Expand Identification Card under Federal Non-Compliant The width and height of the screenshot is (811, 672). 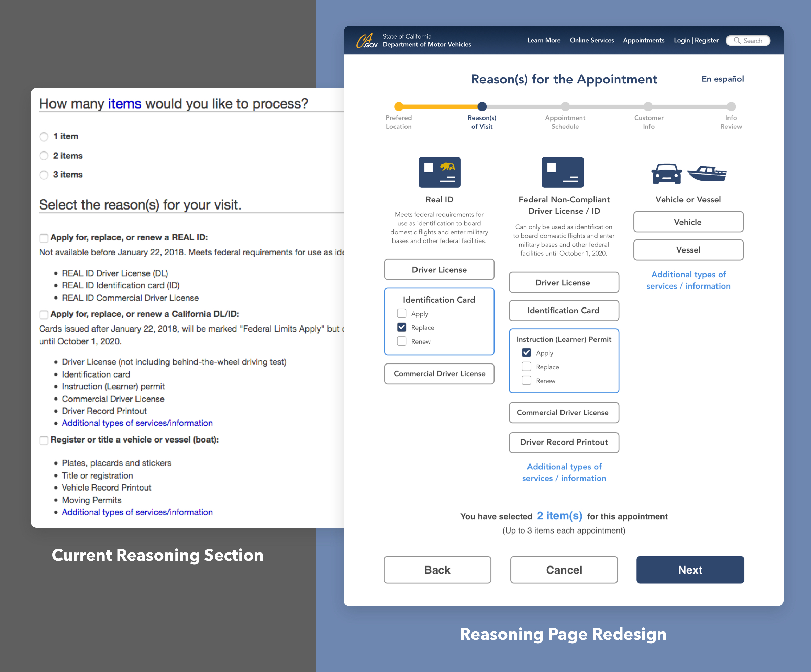click(x=564, y=310)
